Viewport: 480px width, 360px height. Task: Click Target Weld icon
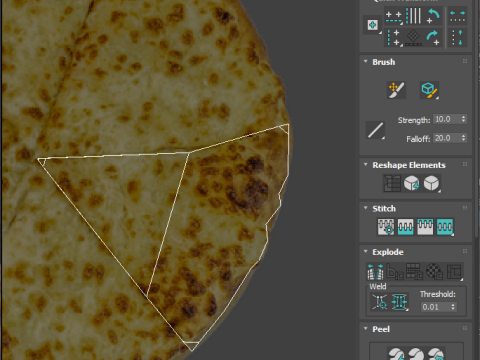pyautogui.click(x=380, y=302)
